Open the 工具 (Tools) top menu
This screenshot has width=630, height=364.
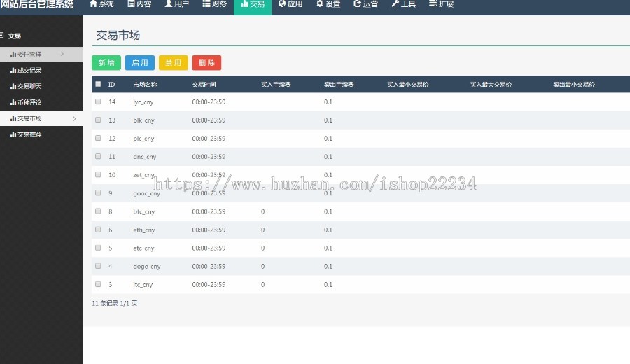point(403,4)
